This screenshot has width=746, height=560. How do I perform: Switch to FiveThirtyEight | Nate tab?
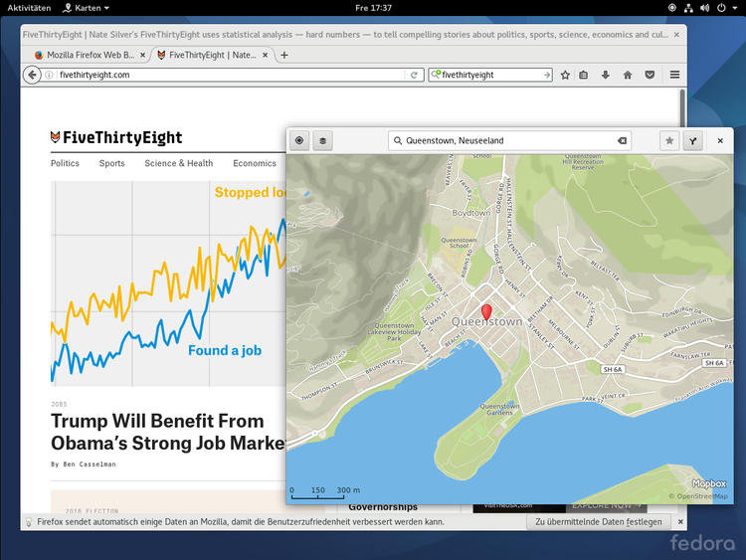[212, 55]
